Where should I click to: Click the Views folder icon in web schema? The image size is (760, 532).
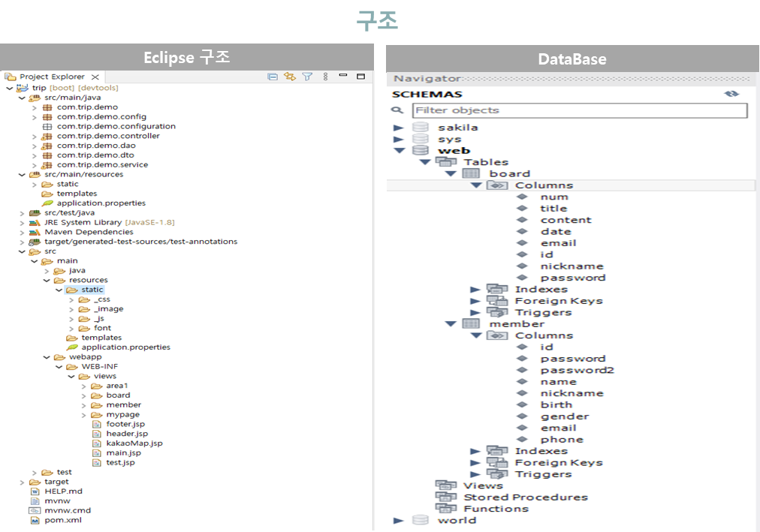pos(446,485)
